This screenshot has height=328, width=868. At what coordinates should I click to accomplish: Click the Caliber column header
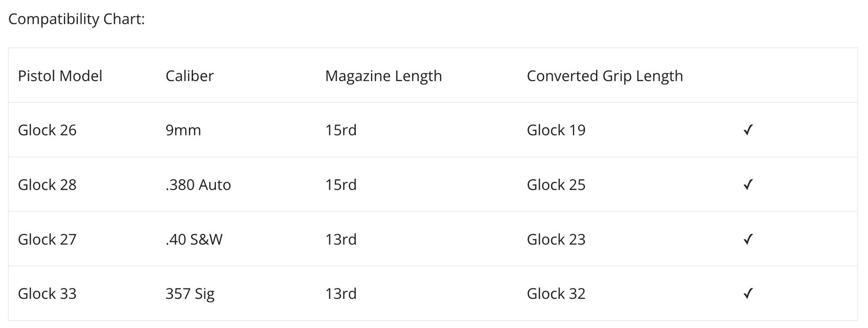coord(189,75)
